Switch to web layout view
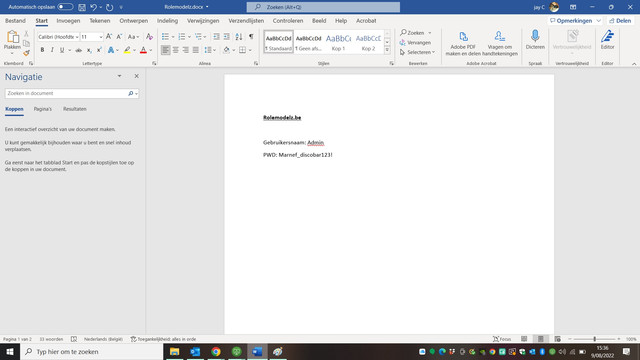Screen dimensions: 640x360 558,339
